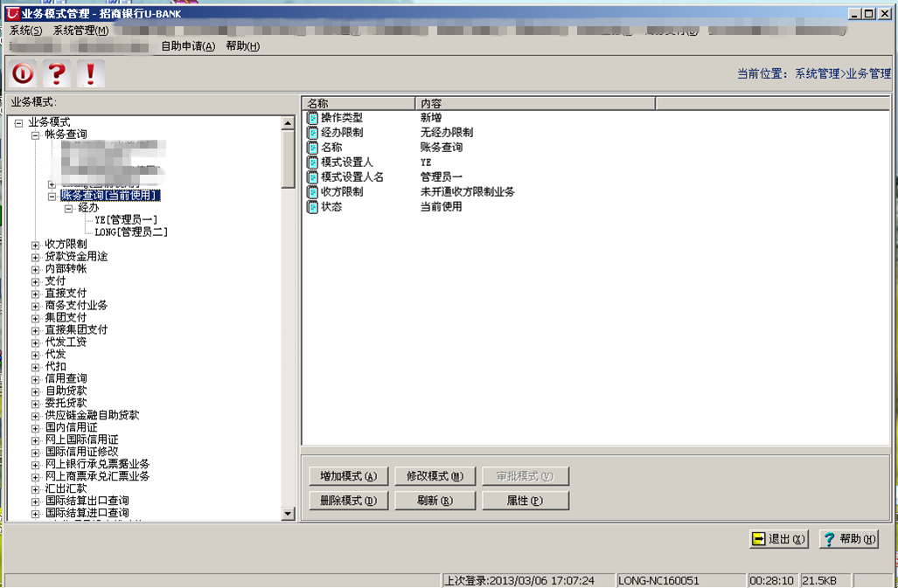Click the grayed 审批模式(V) button
The image size is (898, 588).
(526, 476)
